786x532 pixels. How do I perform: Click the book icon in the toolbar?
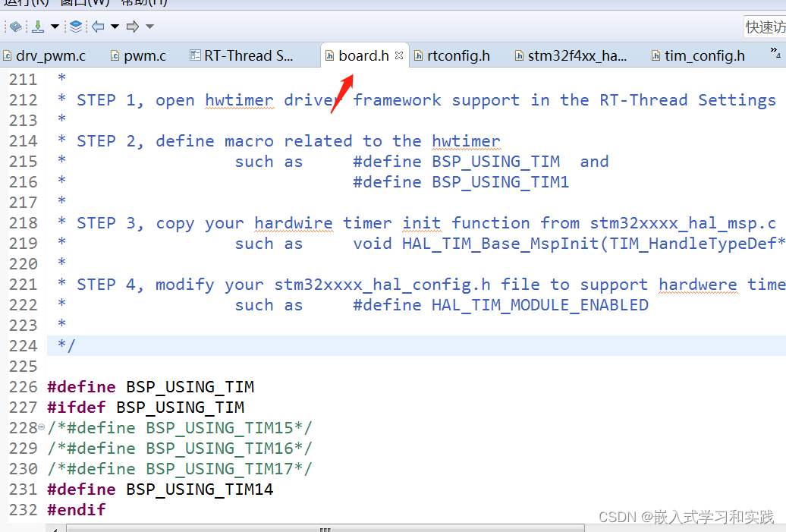point(16,27)
